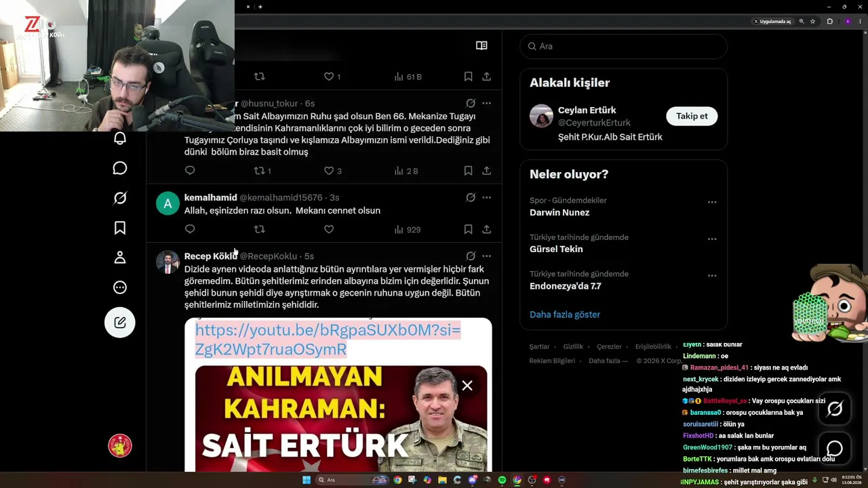Ask Grok about Recep Köklü's post
Viewport: 868px width, 488px height.
click(471, 256)
